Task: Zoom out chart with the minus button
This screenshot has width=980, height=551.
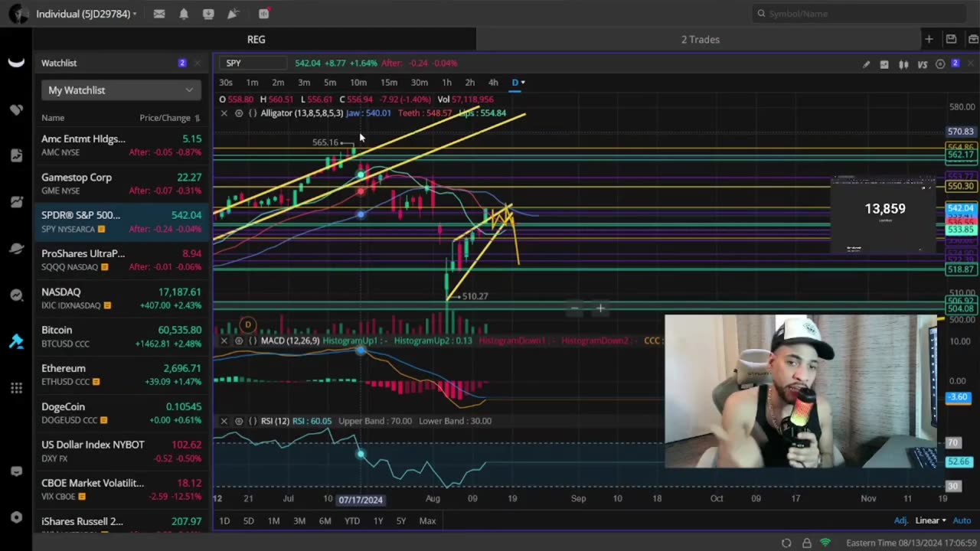Action: (574, 308)
